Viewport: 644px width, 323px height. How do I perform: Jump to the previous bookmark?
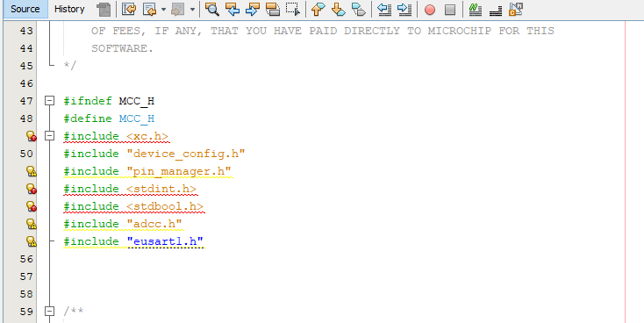(317, 9)
